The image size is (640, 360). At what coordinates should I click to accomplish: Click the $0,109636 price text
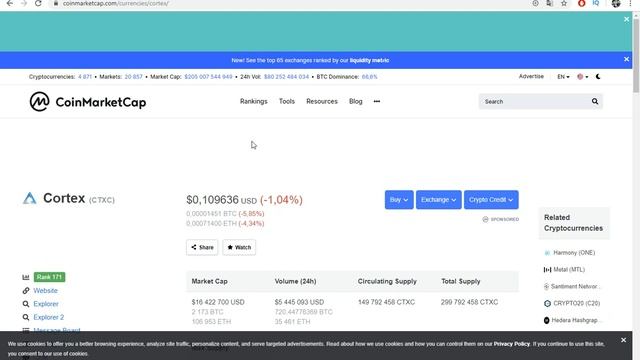coord(212,200)
